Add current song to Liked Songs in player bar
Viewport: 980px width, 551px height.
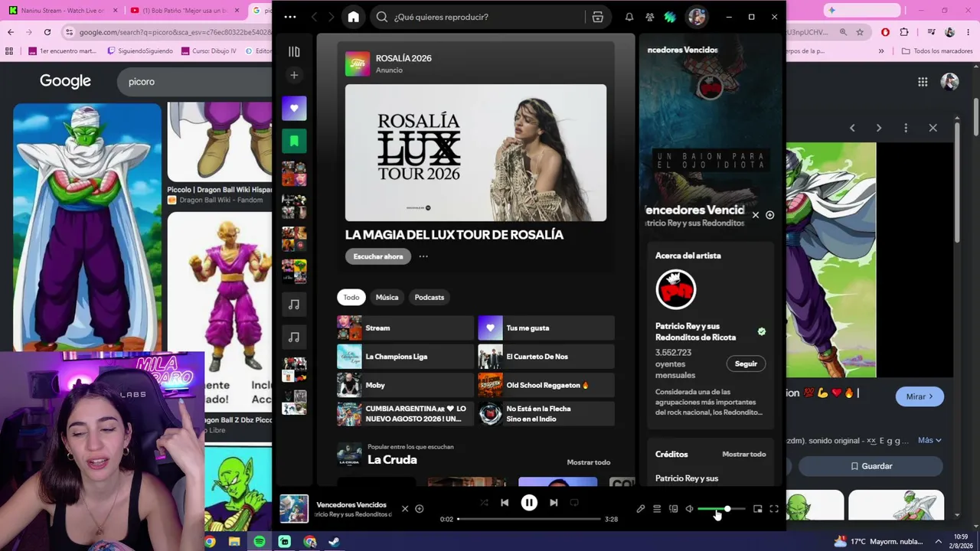420,509
